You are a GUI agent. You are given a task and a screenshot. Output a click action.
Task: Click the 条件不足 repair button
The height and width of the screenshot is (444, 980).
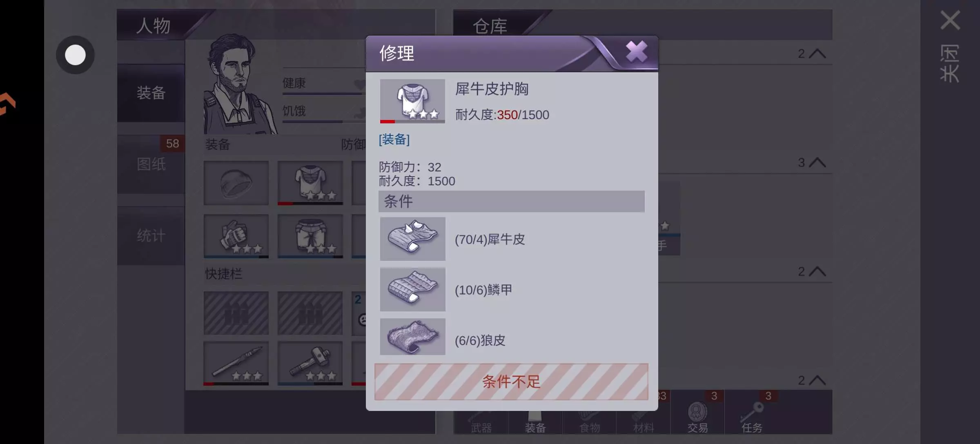pyautogui.click(x=511, y=382)
